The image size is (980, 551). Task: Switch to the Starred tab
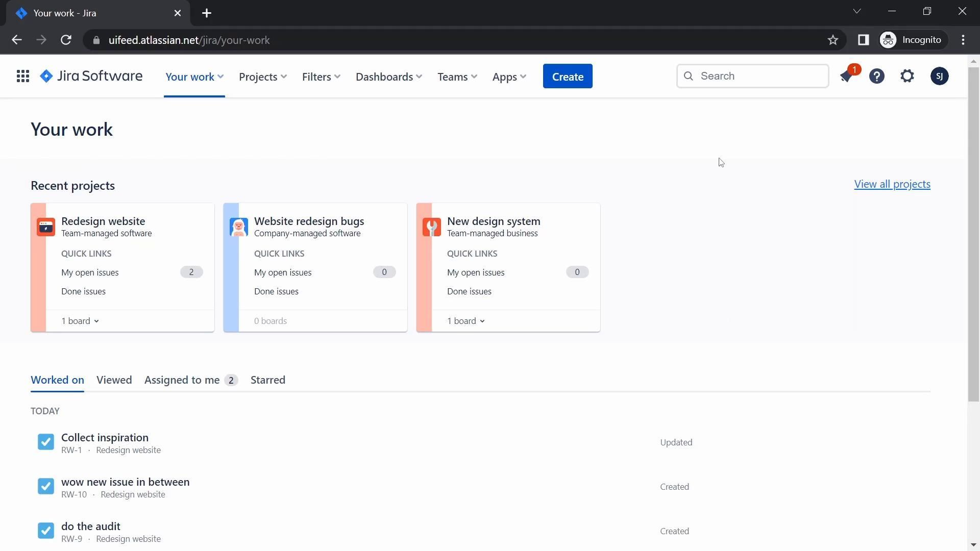tap(267, 380)
